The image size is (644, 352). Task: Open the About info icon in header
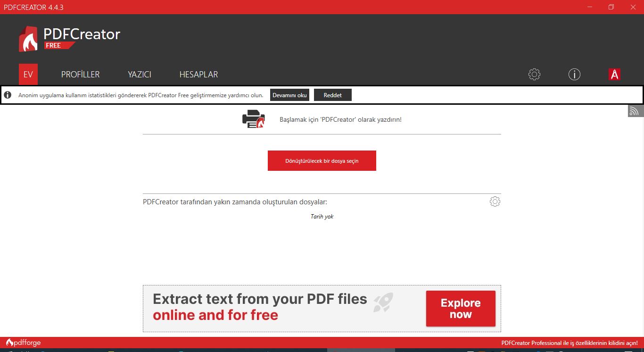pos(574,74)
